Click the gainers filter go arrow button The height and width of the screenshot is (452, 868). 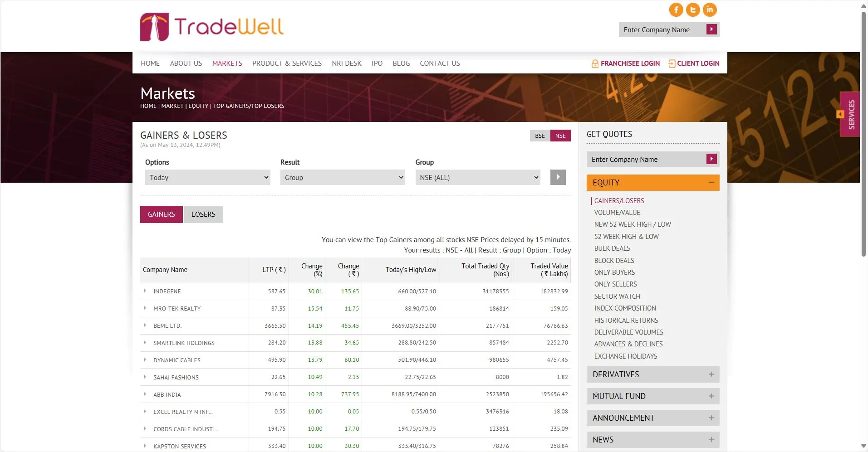(558, 177)
